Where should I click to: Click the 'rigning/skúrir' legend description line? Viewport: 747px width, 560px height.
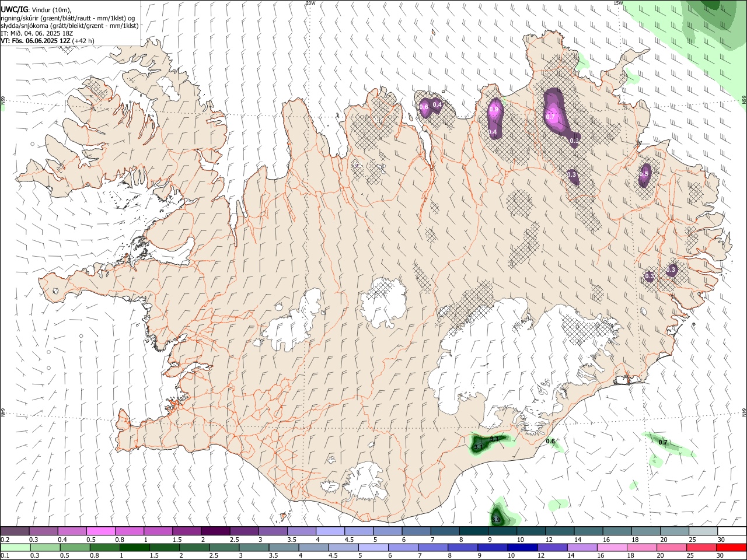(68, 17)
